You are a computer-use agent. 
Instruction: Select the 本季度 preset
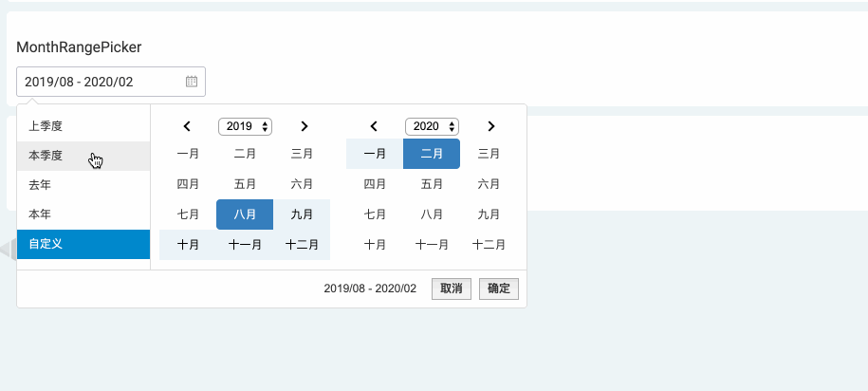click(83, 156)
